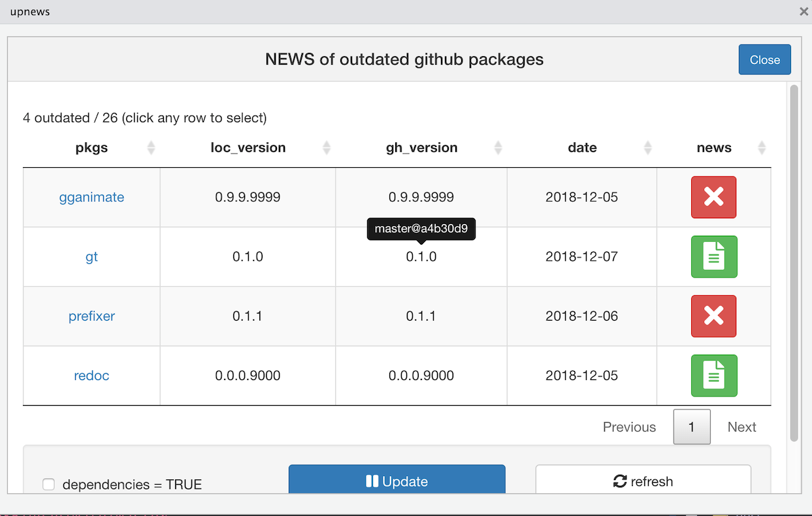This screenshot has height=516, width=812.
Task: Enable dependencies = TRUE checkbox
Action: click(x=48, y=484)
